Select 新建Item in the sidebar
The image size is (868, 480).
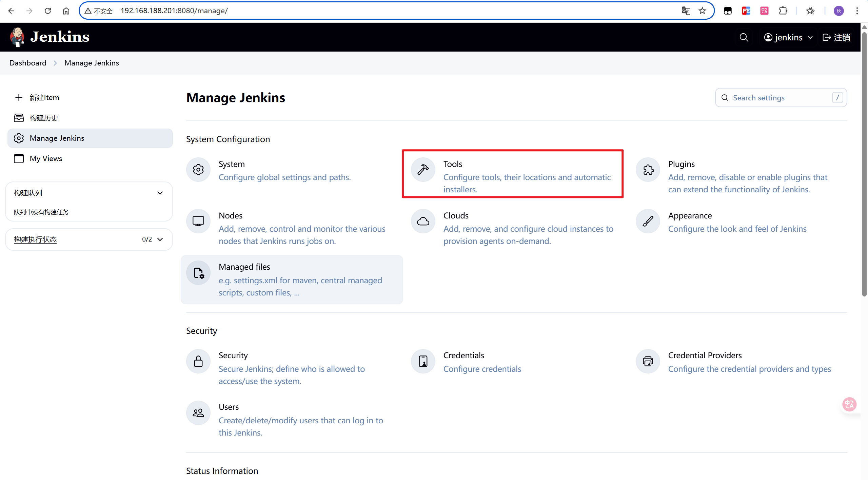click(44, 98)
